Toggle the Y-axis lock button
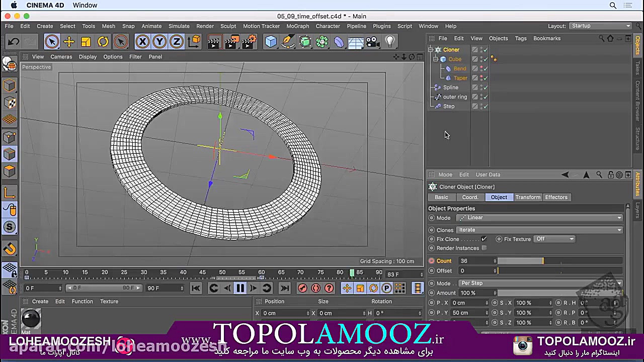The width and height of the screenshot is (644, 362). pos(159,42)
